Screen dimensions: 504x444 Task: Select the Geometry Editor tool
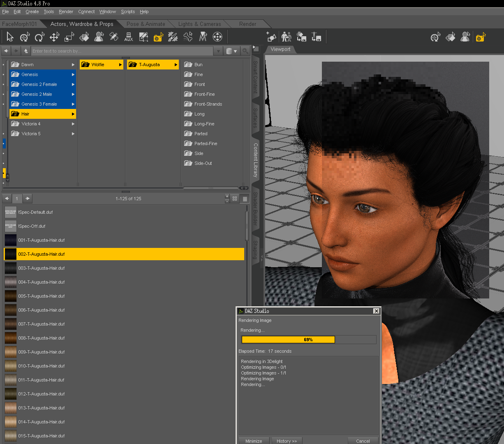pyautogui.click(x=114, y=37)
